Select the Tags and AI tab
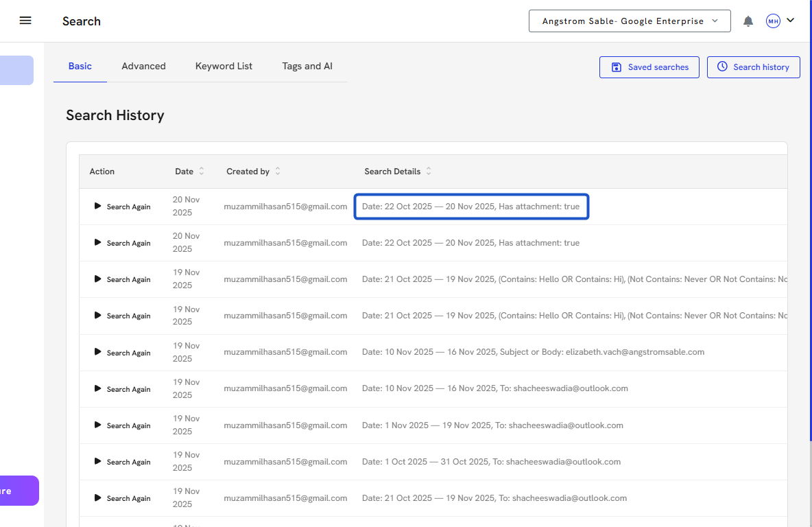Image resolution: width=812 pixels, height=527 pixels. [x=307, y=67]
